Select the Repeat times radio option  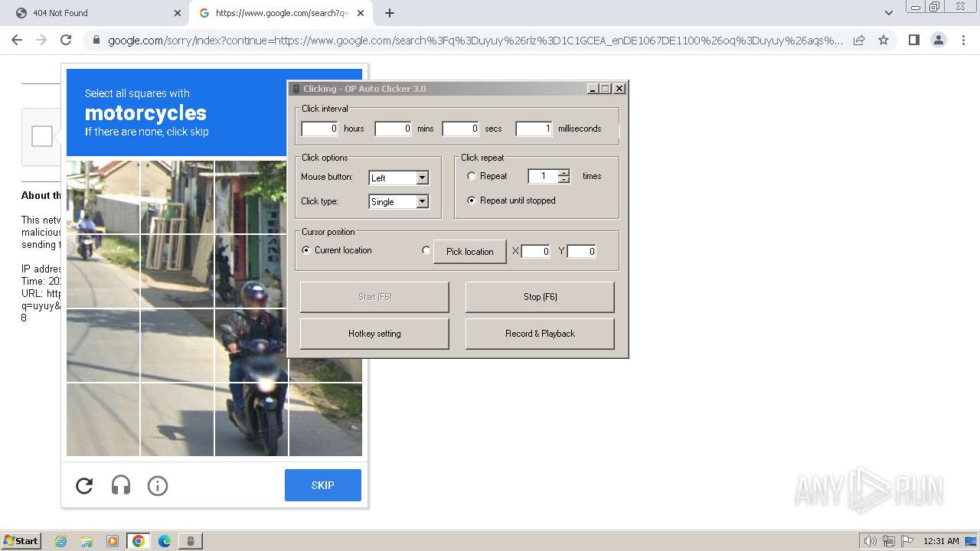click(472, 176)
